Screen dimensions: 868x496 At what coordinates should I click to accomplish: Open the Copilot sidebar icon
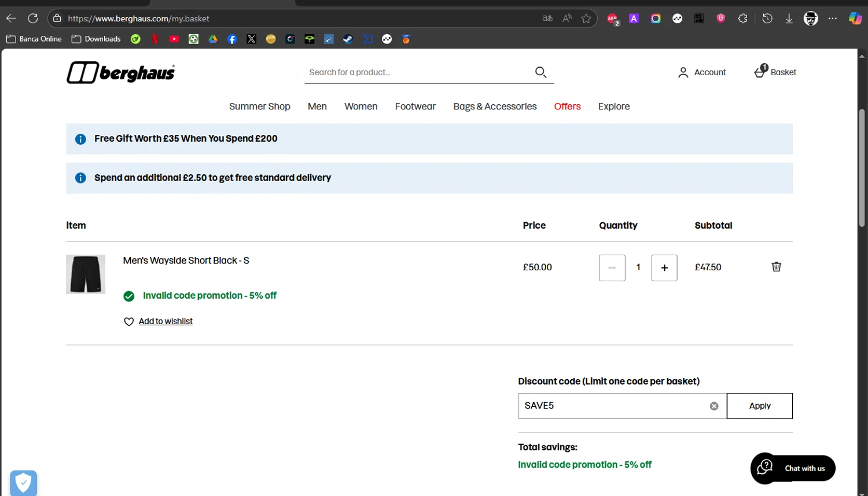pyautogui.click(x=855, y=19)
